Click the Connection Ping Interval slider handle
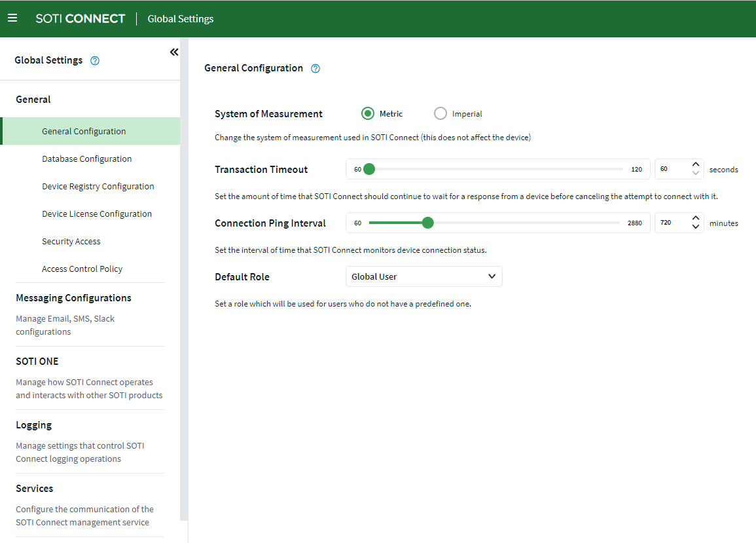 coord(427,223)
